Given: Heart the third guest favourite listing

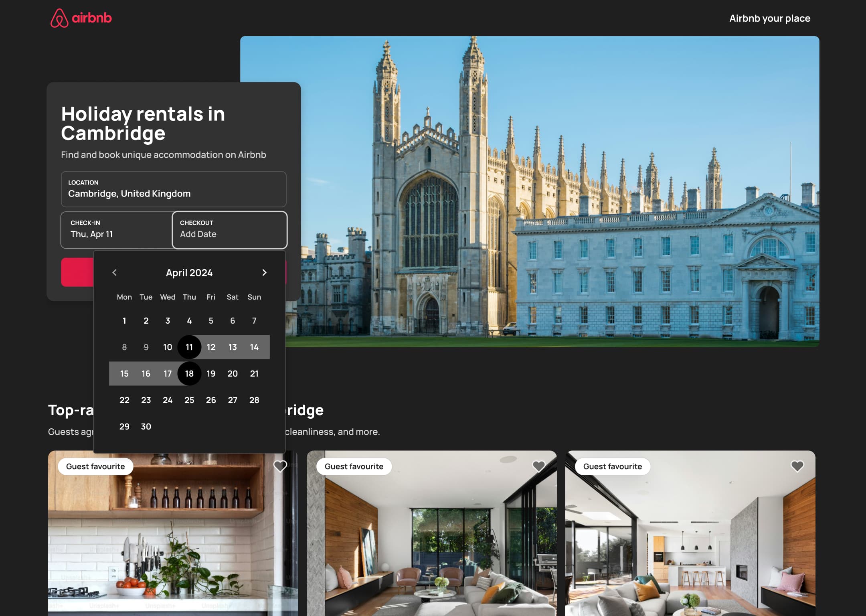Looking at the screenshot, I should point(797,466).
